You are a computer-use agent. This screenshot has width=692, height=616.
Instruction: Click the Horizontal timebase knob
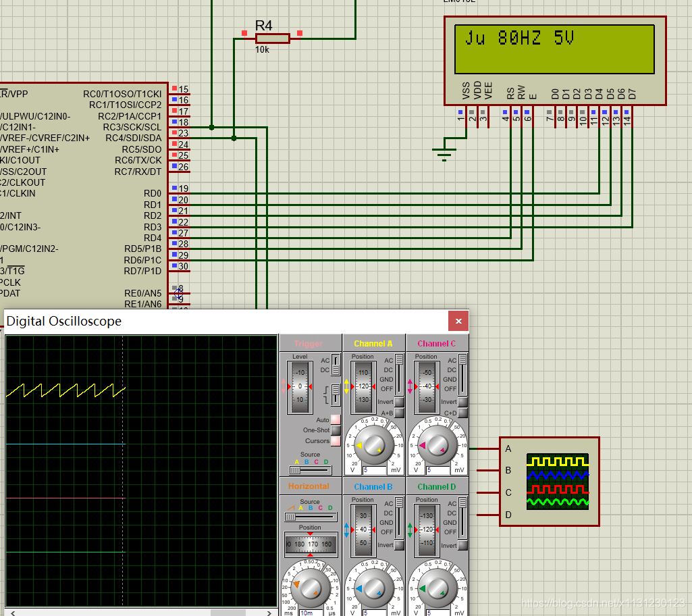coord(311,588)
